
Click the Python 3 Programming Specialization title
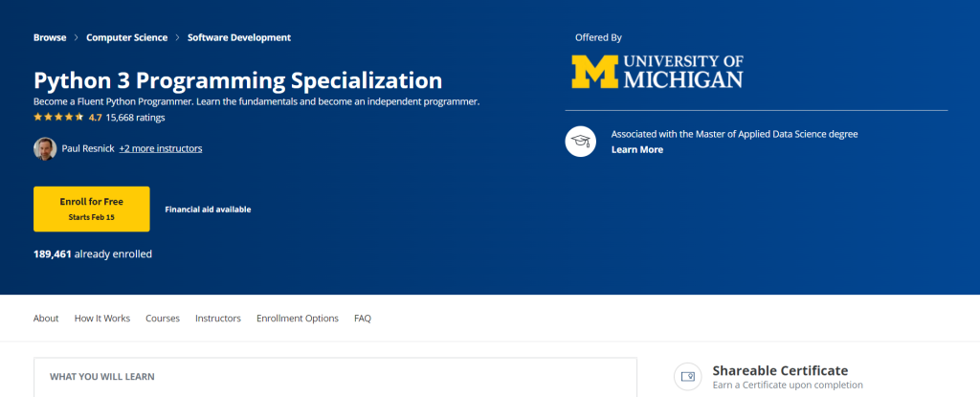(x=238, y=81)
